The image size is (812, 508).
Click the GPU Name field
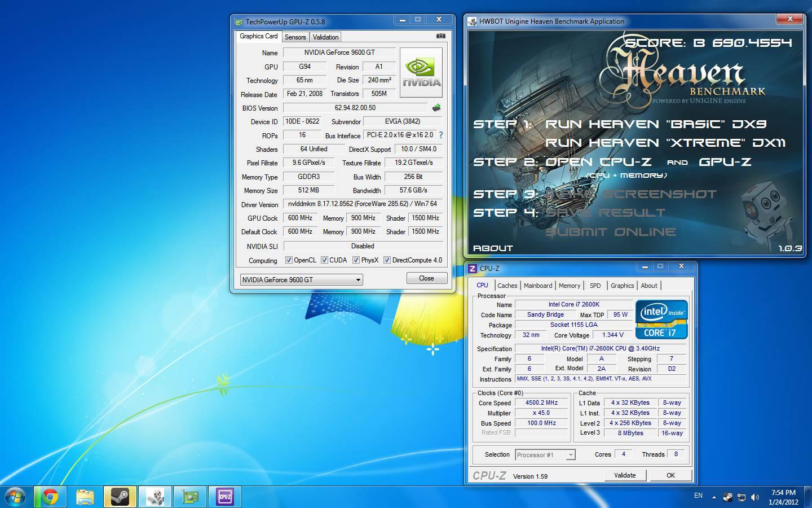tap(339, 52)
